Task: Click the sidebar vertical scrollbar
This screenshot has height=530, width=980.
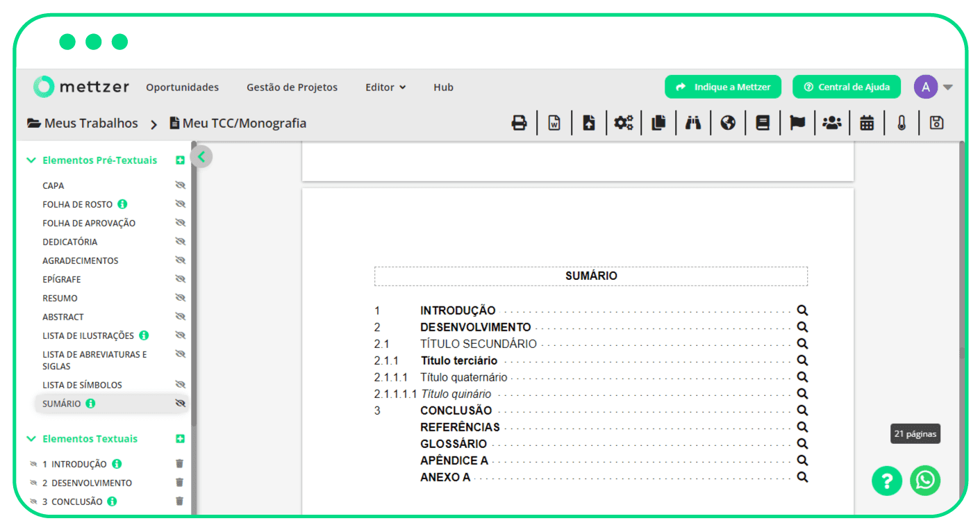Action: pyautogui.click(x=194, y=285)
